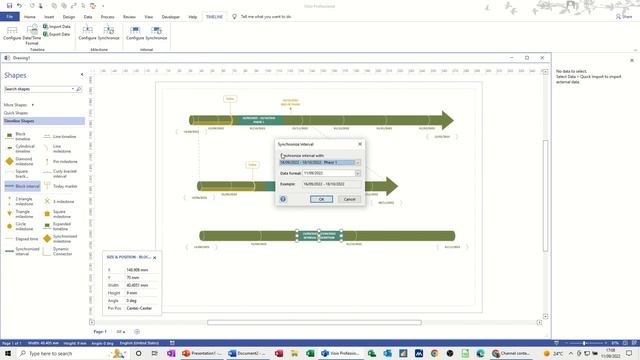Select the Pin milestone shape

tap(60, 162)
